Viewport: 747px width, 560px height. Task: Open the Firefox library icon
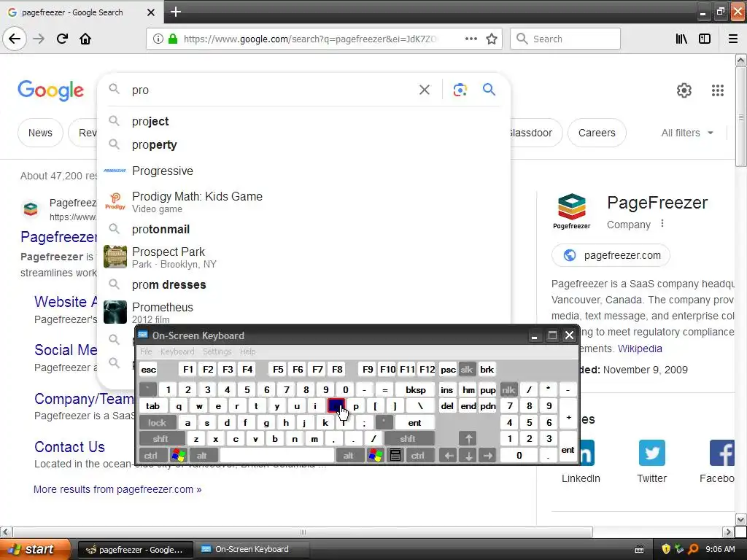(681, 39)
